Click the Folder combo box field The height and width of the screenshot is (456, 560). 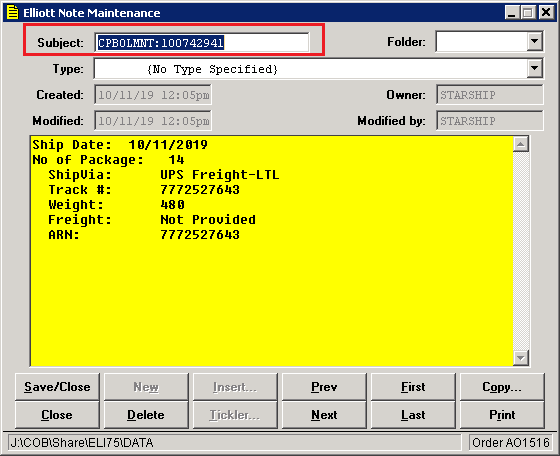489,41
